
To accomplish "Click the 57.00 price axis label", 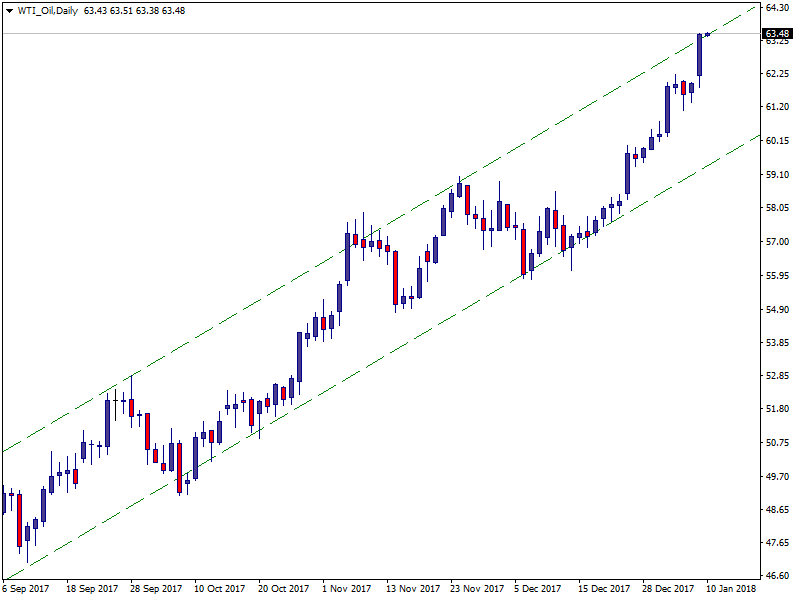I will click(778, 242).
